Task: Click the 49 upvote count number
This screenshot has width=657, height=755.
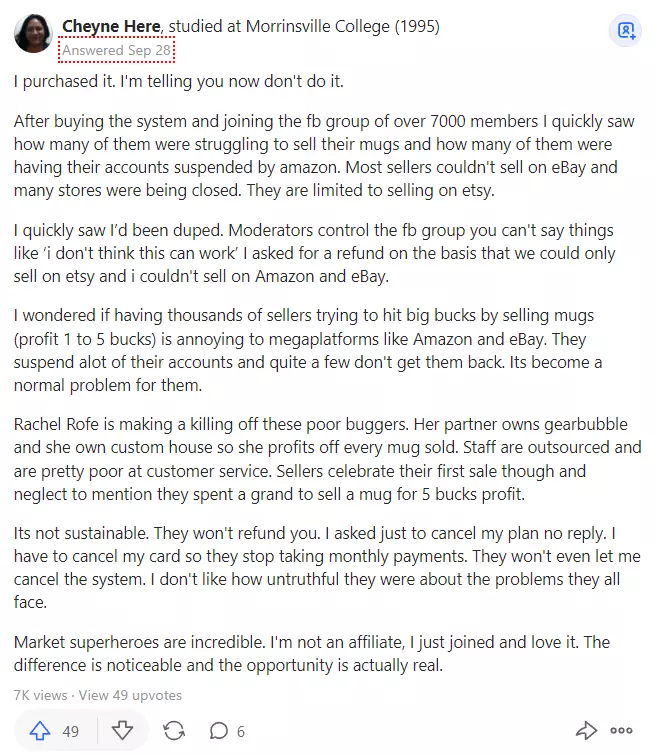Action: 70,731
